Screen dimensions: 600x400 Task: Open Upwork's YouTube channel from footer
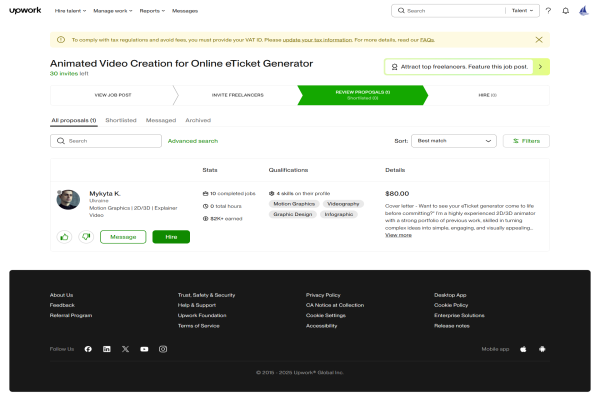coord(144,349)
